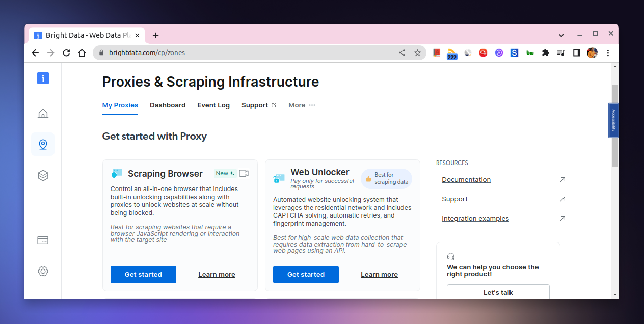Click the Proxies & Scraping Infrastructure heading
This screenshot has height=324, width=644.
tap(210, 82)
